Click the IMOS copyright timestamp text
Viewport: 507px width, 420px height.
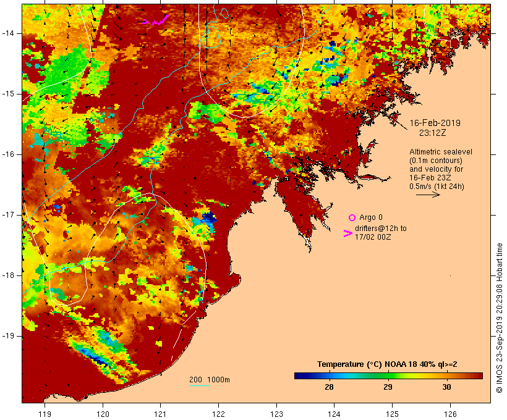(x=499, y=318)
